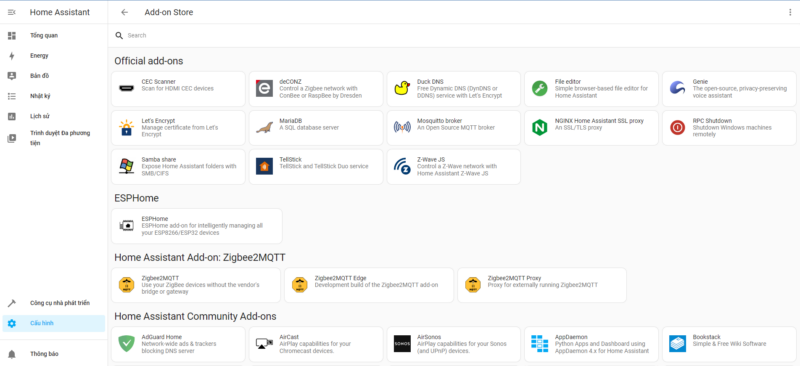
Task: Open the Genie add-on icon
Action: point(677,88)
